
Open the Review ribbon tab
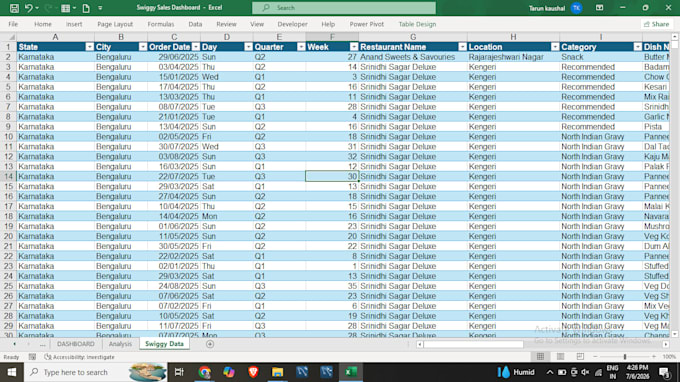point(226,24)
